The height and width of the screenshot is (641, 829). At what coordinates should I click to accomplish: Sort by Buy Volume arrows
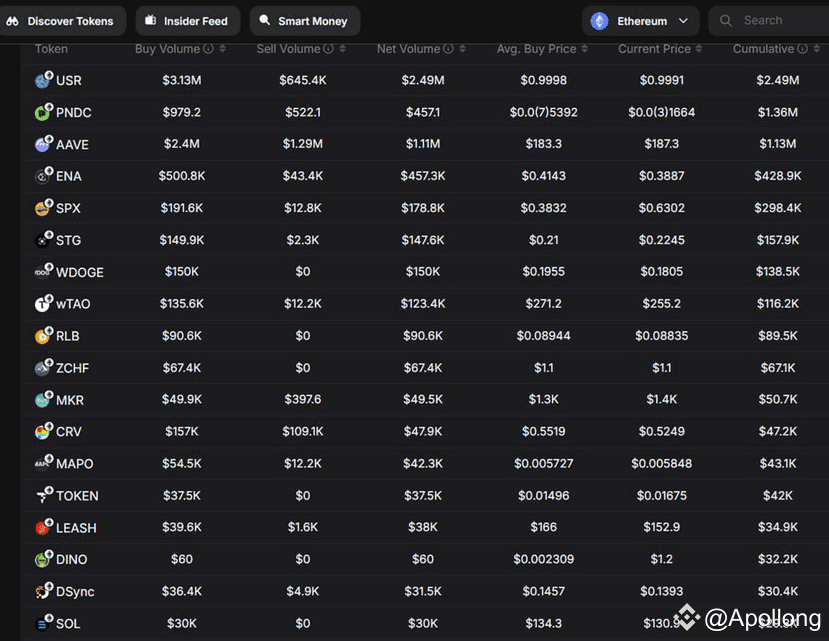coord(223,49)
